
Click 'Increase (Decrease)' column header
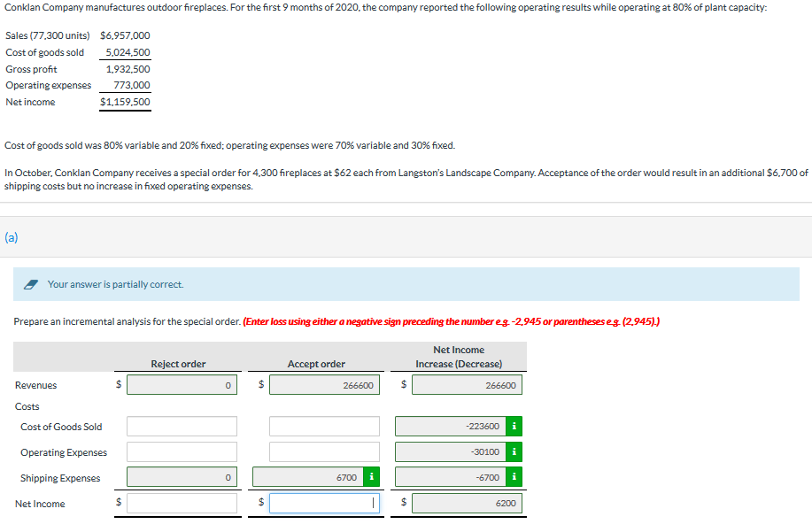pyautogui.click(x=459, y=364)
